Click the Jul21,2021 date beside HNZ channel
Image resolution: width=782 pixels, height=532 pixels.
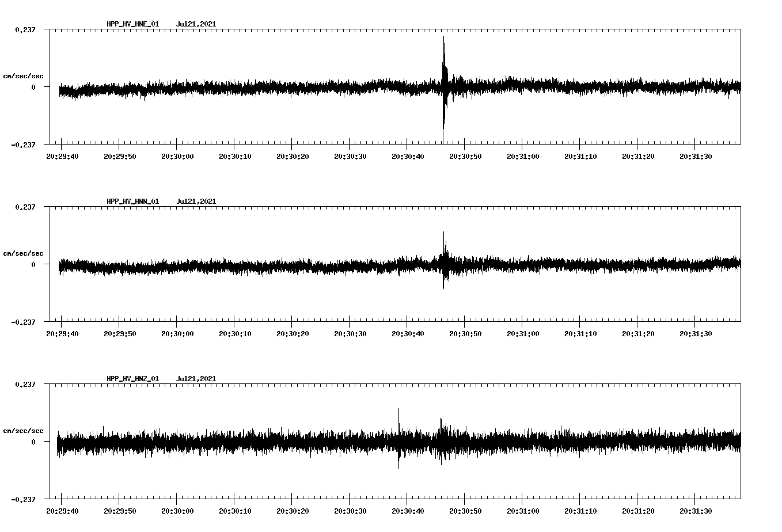click(x=196, y=379)
